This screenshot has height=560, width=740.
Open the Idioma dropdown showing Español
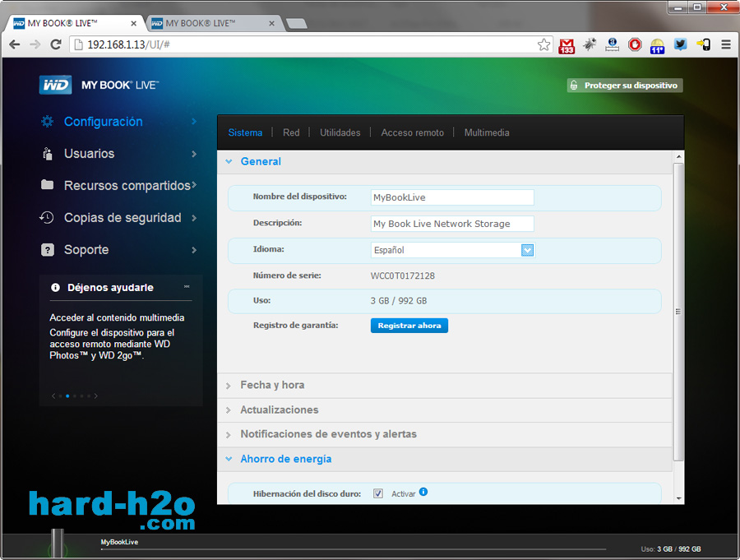pos(452,250)
